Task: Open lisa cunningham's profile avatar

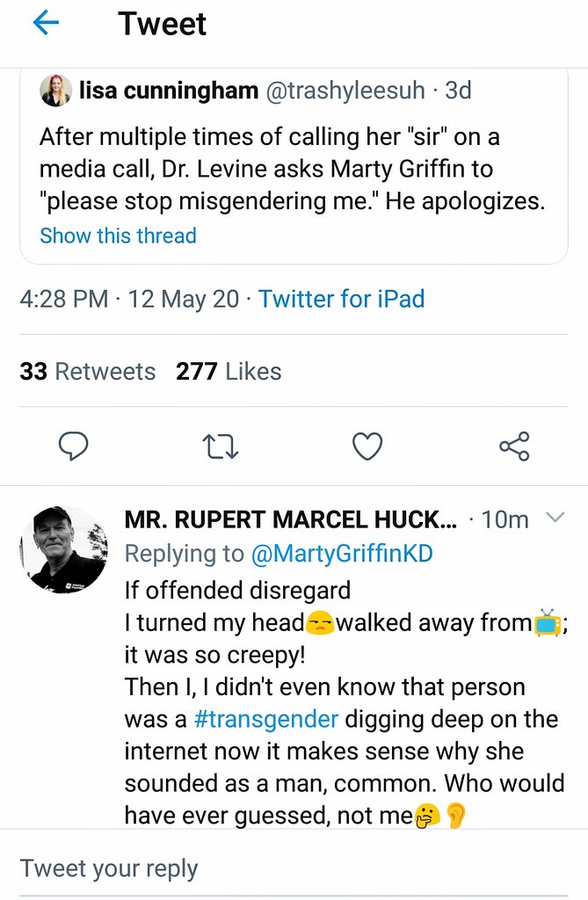Action: [55, 91]
